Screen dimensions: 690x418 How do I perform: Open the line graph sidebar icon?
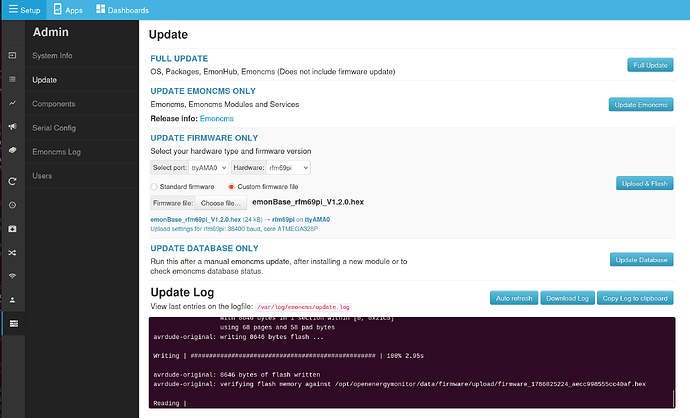(x=12, y=103)
